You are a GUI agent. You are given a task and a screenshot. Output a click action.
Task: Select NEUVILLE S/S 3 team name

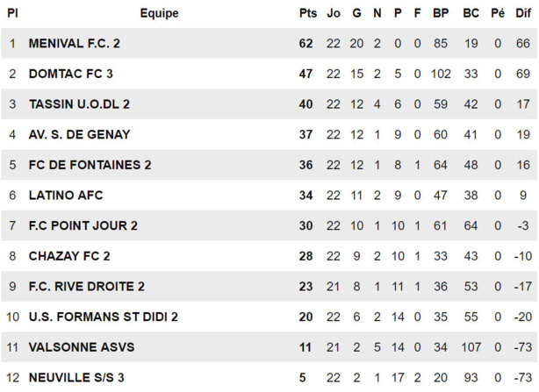[77, 378]
